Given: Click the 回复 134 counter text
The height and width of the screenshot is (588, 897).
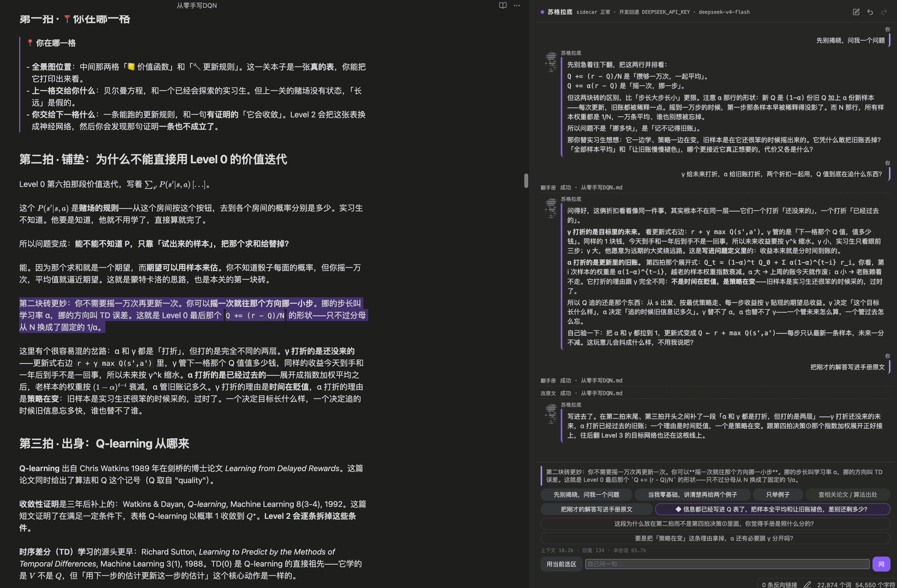Looking at the screenshot, I should click(x=593, y=550).
